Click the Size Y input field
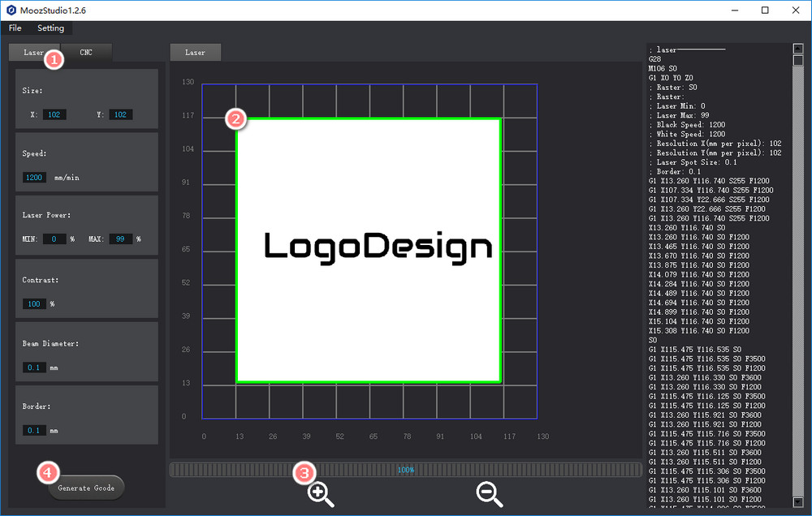 [120, 114]
